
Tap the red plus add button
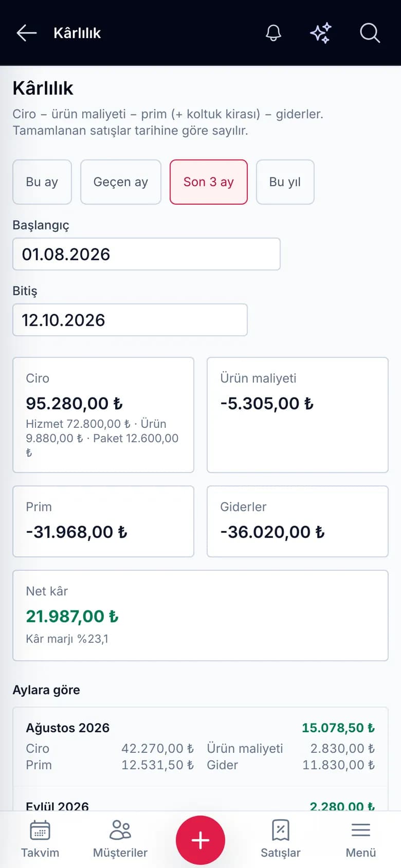(200, 840)
